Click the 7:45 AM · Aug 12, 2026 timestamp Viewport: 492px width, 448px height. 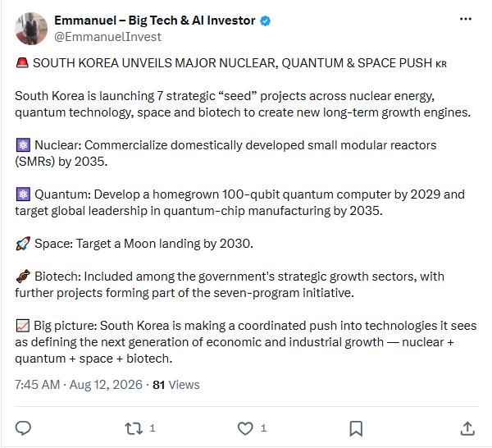[x=79, y=385]
